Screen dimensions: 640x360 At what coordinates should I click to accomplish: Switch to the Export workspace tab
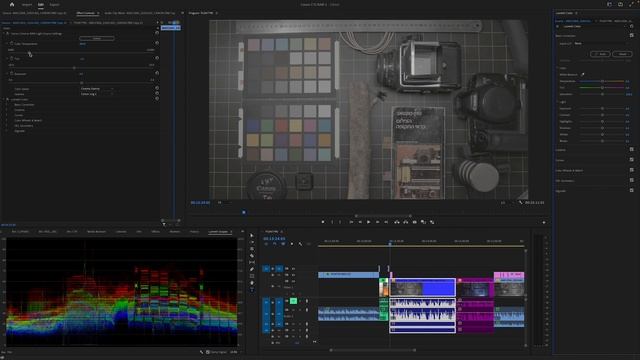[x=54, y=4]
